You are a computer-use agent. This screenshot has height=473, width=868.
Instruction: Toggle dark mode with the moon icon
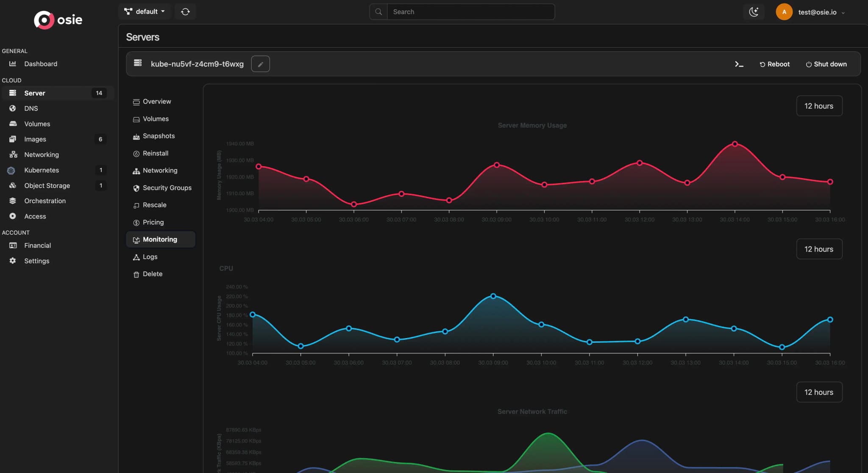pos(754,11)
